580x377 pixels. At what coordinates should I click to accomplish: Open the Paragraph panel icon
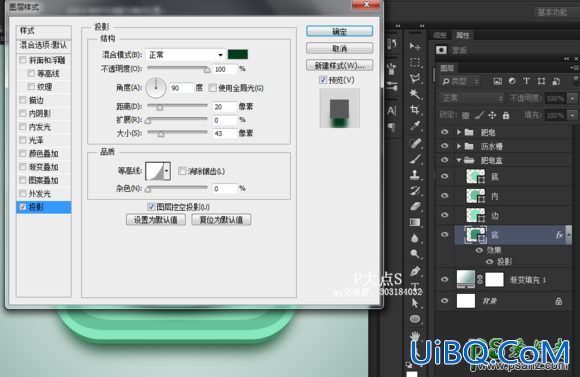(x=392, y=127)
